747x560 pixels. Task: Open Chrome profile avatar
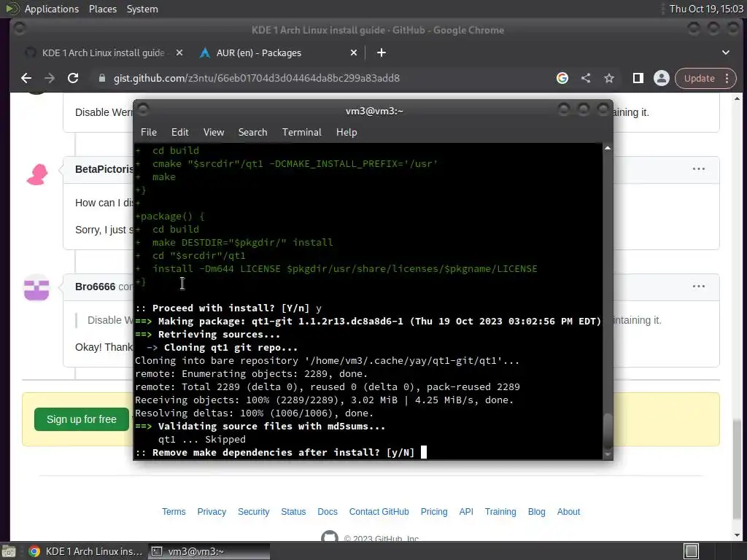661,79
